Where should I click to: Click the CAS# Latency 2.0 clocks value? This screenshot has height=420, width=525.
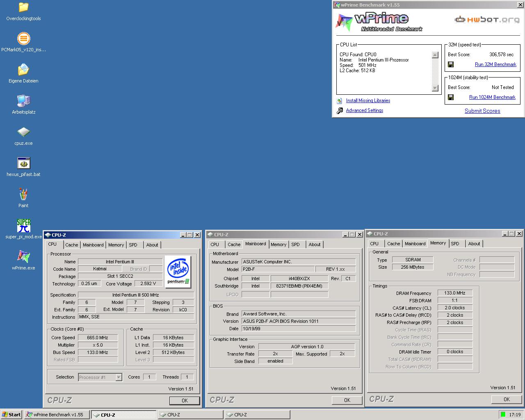coord(455,308)
